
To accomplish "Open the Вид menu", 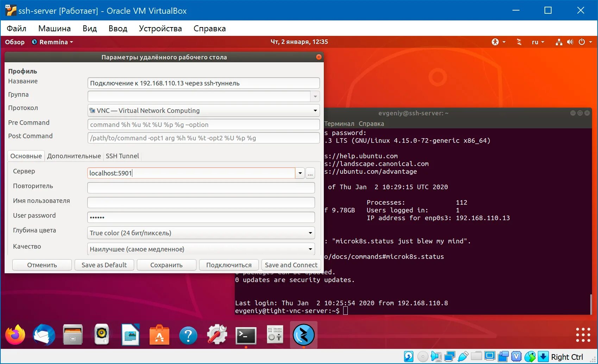I will click(90, 28).
